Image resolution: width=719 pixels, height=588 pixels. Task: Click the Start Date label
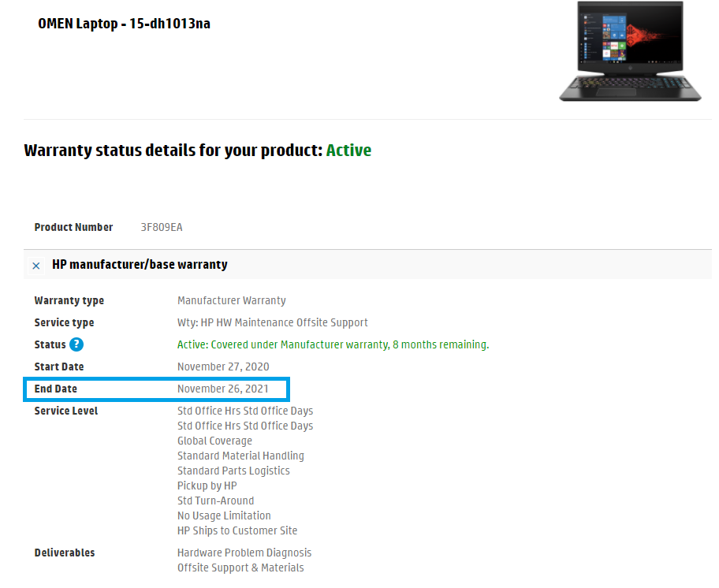tap(59, 367)
